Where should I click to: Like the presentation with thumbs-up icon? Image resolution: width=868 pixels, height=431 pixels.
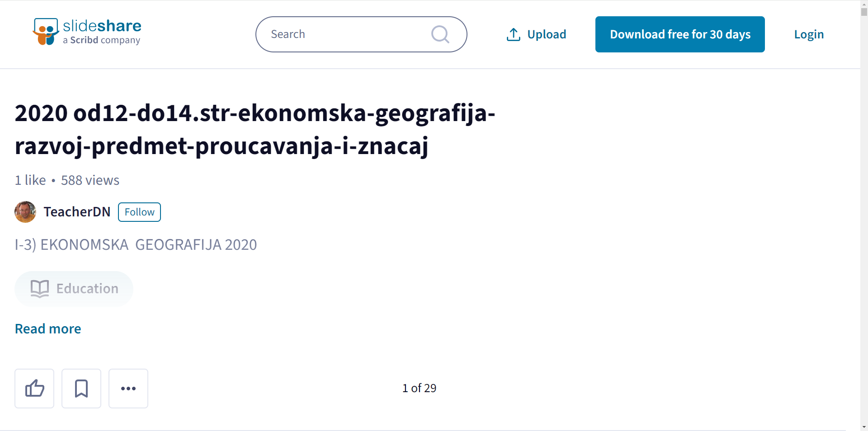point(34,389)
